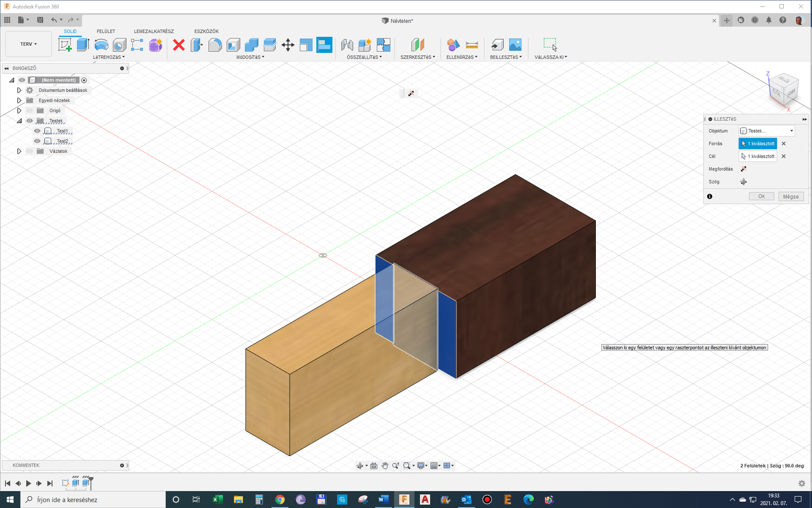This screenshot has width=812, height=508.
Task: Select the Measure tool
Action: point(472,45)
